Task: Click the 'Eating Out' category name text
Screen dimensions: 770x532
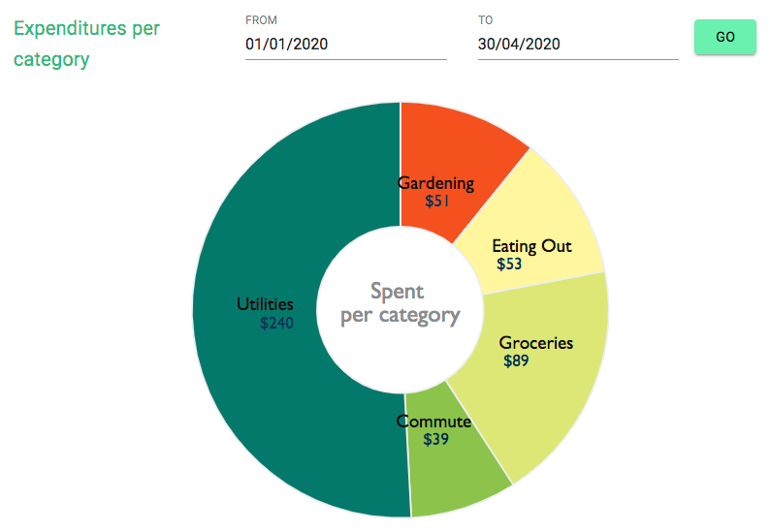Action: pyautogui.click(x=531, y=246)
